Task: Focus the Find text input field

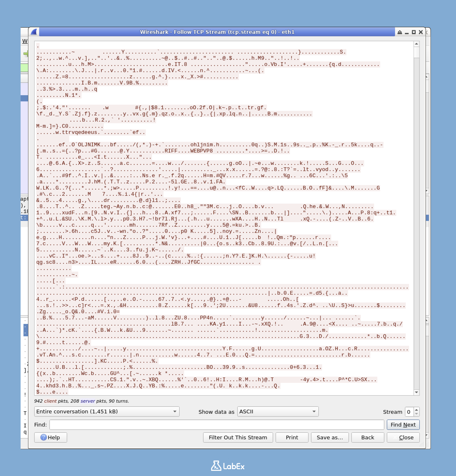Action: tap(216, 424)
